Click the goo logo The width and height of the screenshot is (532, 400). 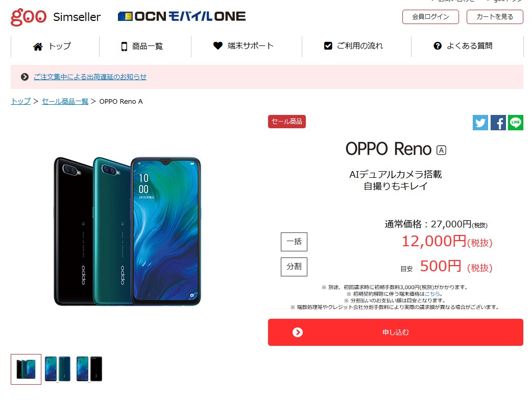29,17
